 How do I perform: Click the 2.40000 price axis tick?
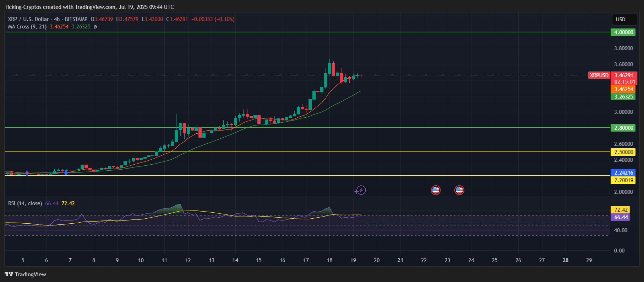(623, 160)
